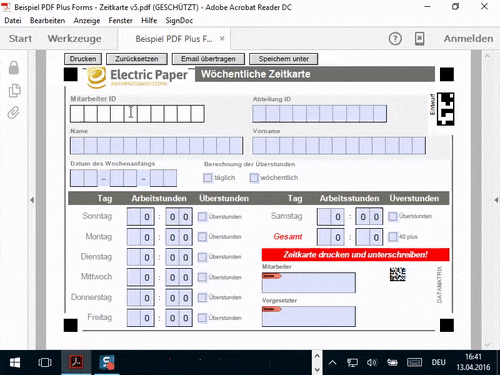Click the Vorgesetzter signature box
Viewport: 500px width, 375px height.
pos(309,316)
